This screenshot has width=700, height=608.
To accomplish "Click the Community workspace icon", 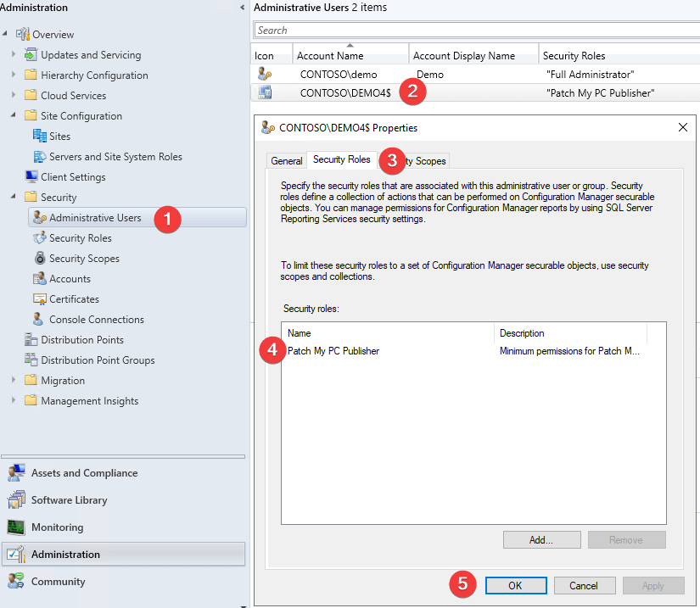I will (16, 581).
